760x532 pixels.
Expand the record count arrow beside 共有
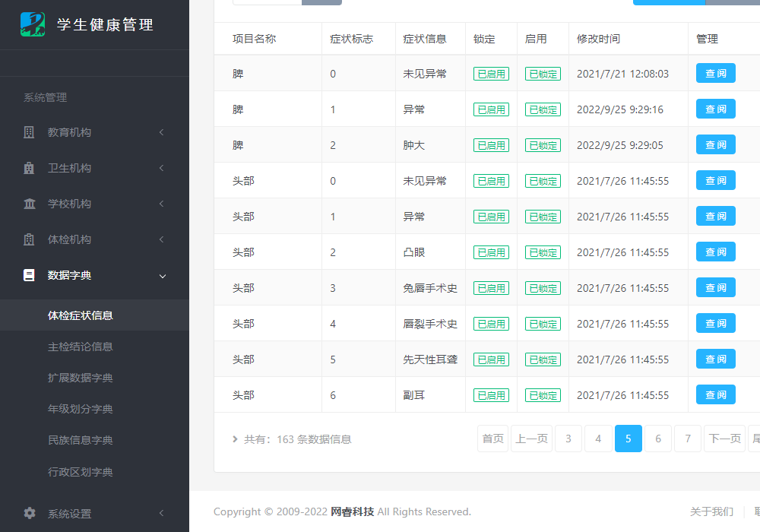235,439
